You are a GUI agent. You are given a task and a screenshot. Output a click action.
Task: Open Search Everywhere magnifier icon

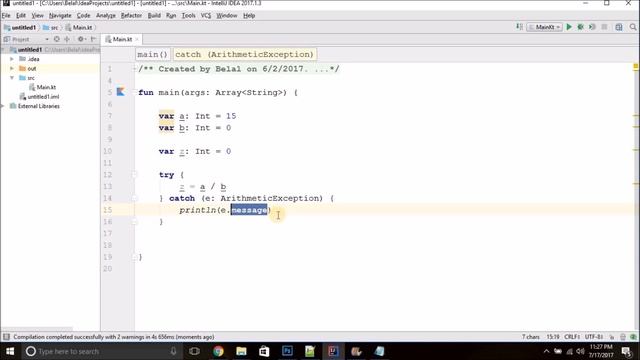click(633, 27)
